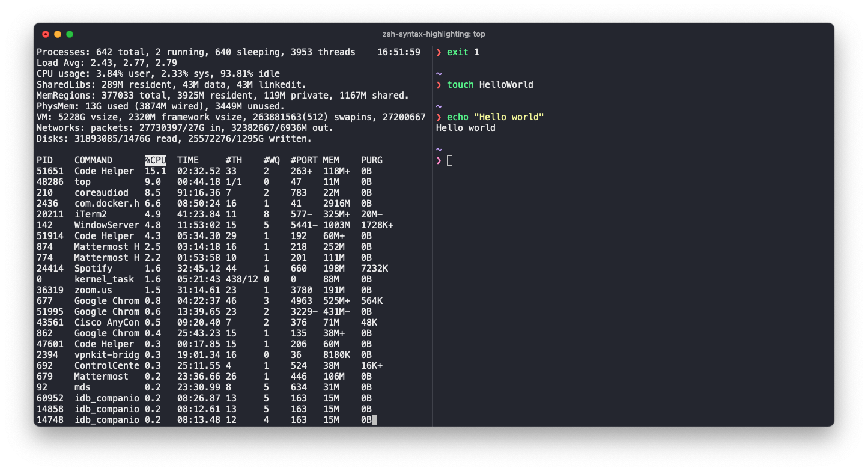868x471 pixels.
Task: Click the purple tilde above the empty prompt
Action: [438, 149]
